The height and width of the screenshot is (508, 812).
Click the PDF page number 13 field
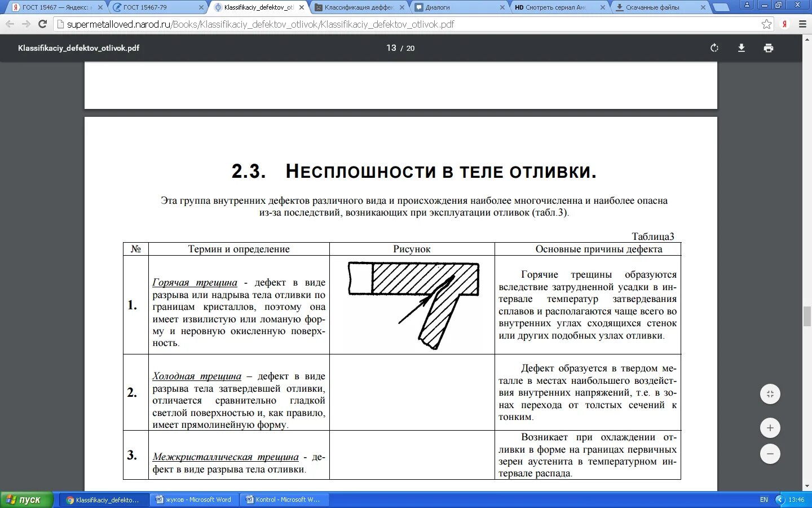(x=391, y=48)
